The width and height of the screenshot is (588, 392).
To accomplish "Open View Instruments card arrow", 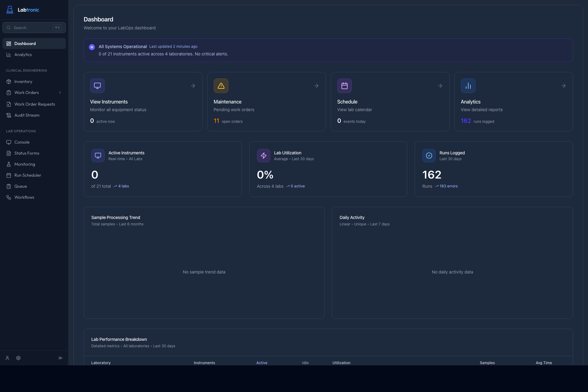I will point(193,86).
